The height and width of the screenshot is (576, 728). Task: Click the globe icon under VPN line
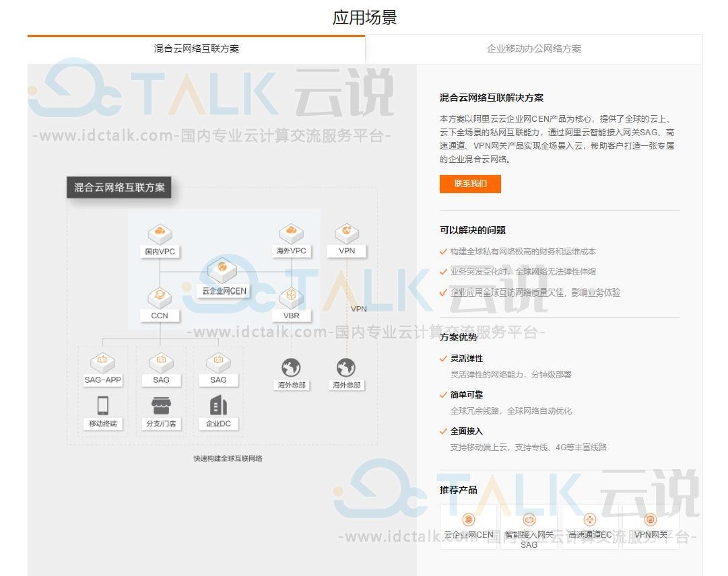(346, 368)
